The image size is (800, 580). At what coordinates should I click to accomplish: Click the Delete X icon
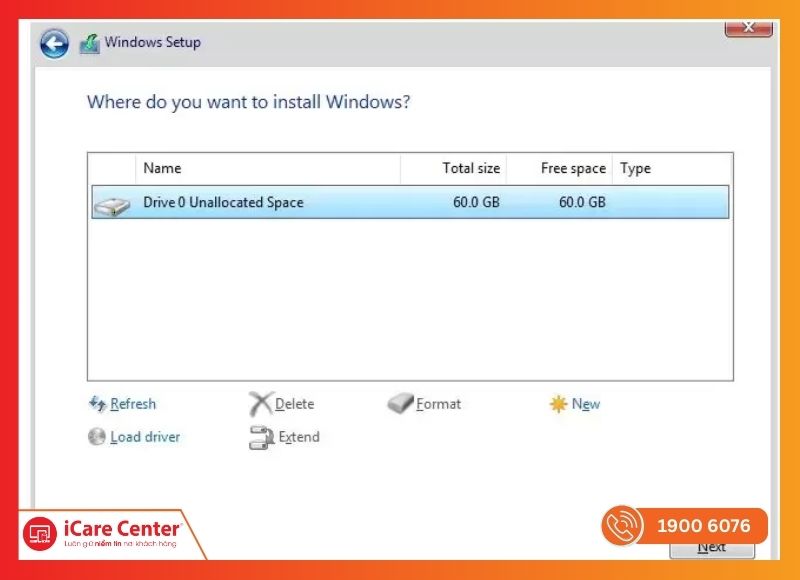pos(261,404)
